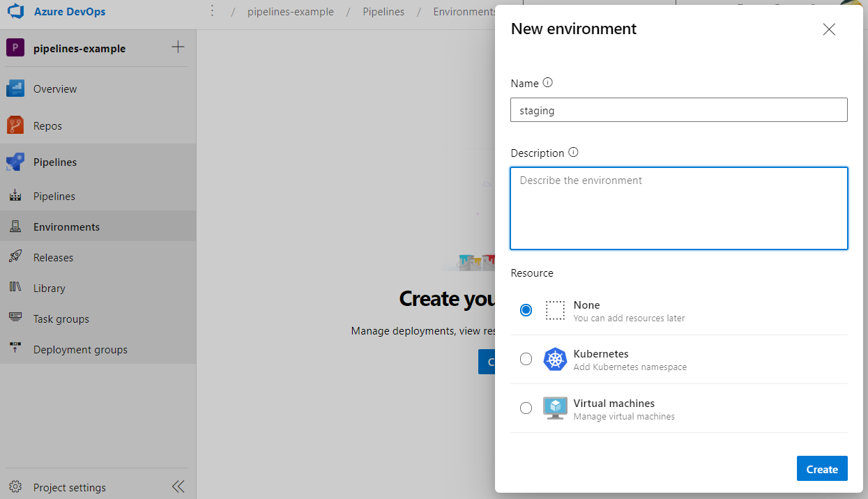Go to pipelines-example breadcrumb
The width and height of the screenshot is (868, 499).
[291, 12]
